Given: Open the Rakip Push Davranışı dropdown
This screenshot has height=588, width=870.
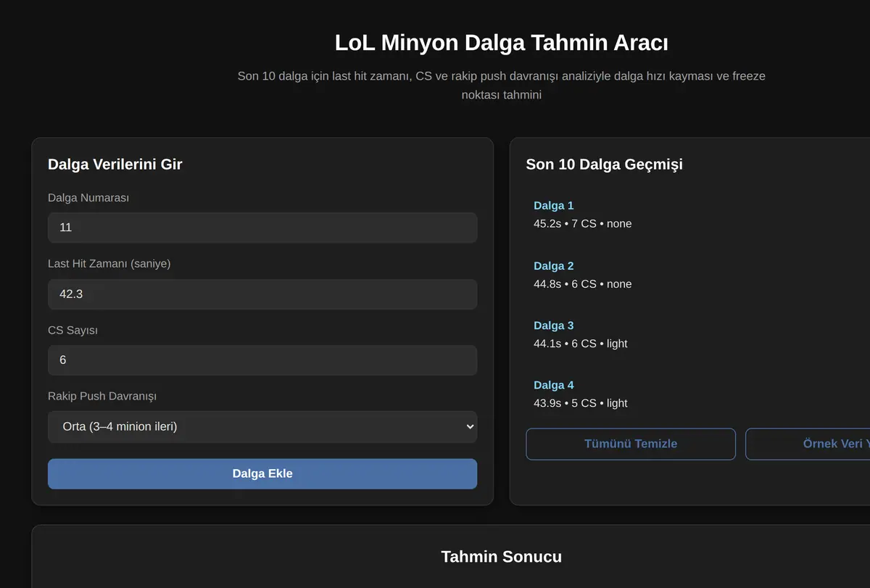Looking at the screenshot, I should (262, 427).
